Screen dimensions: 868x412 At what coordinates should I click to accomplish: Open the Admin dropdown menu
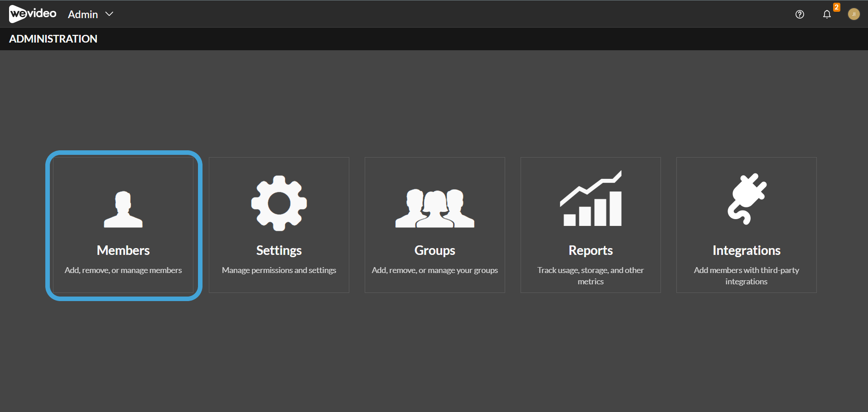click(90, 14)
